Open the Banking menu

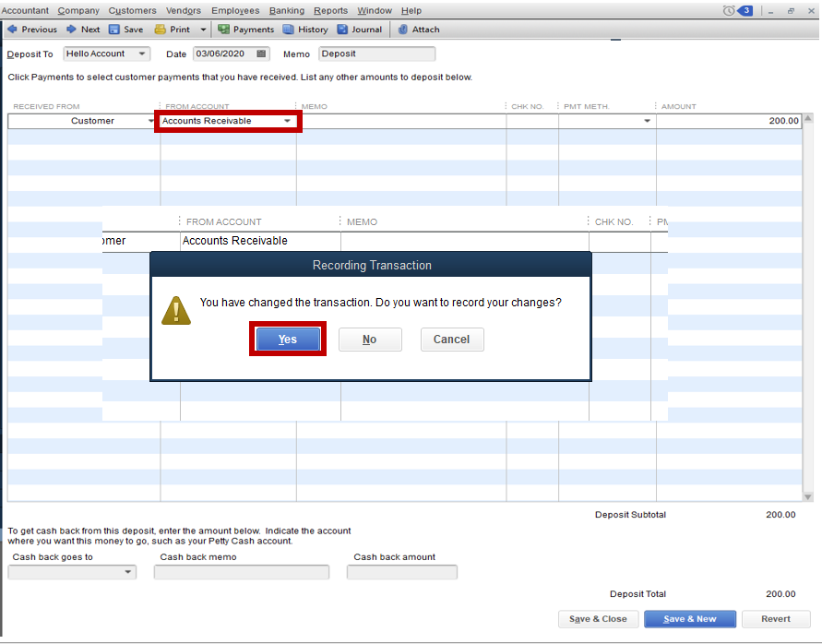287,10
